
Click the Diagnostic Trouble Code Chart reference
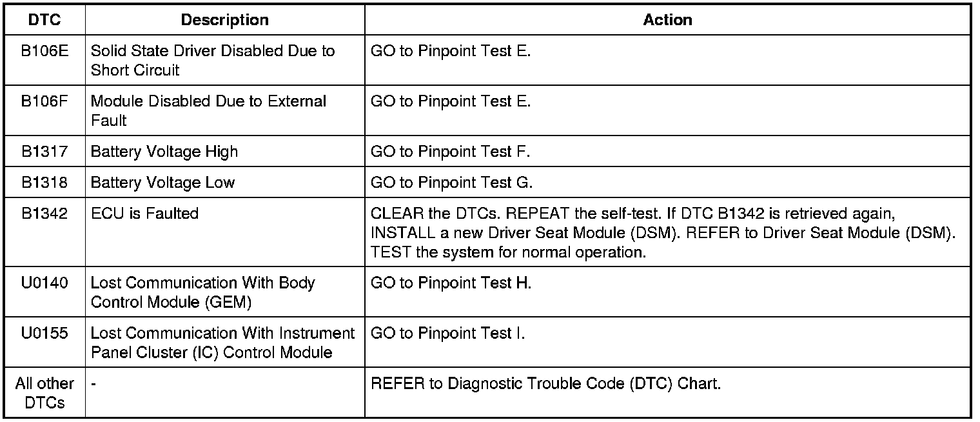click(545, 385)
